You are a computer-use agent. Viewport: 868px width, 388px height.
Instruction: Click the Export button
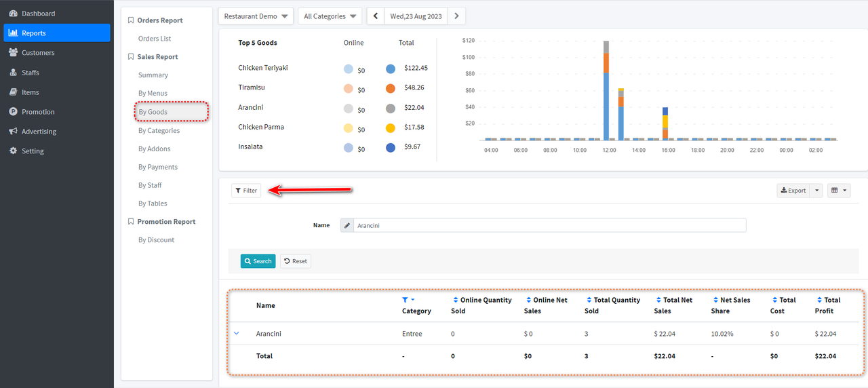click(793, 191)
